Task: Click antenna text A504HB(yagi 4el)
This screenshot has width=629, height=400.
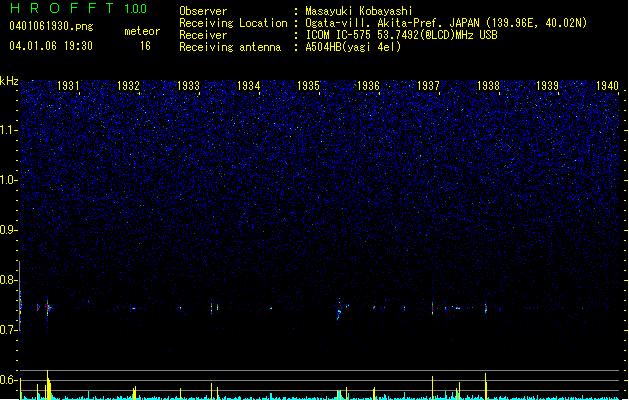Action: 353,47
